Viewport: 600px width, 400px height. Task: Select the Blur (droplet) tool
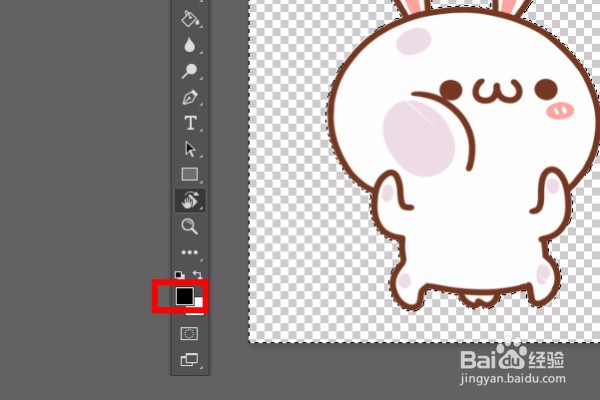click(x=190, y=45)
